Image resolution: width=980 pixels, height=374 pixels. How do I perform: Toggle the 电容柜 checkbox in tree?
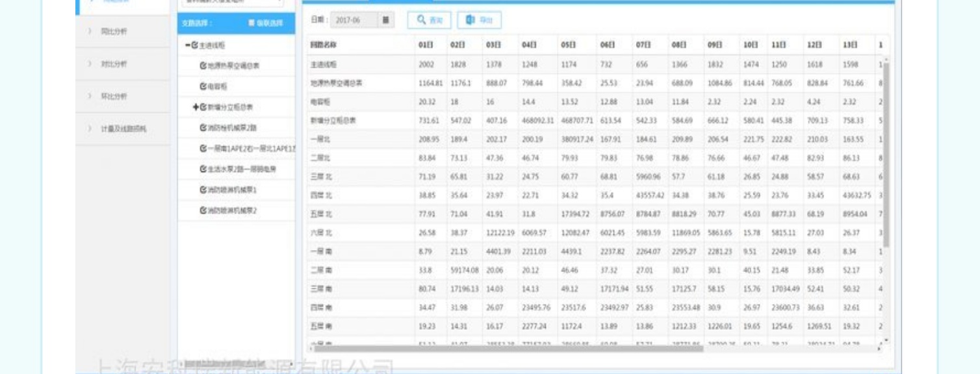tap(203, 86)
